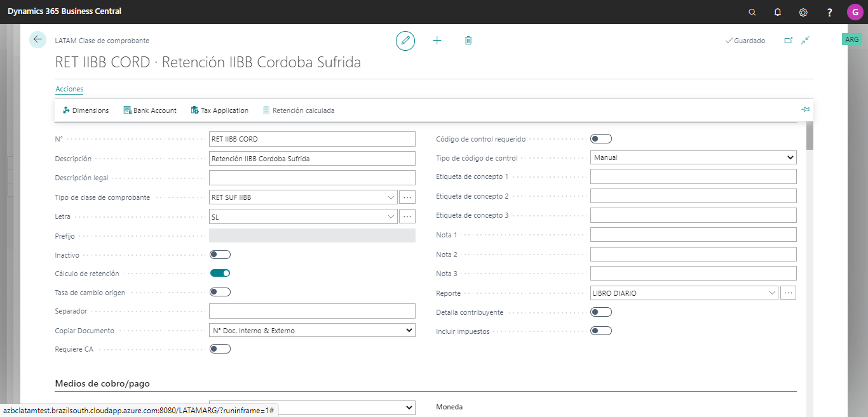The width and height of the screenshot is (868, 417).
Task: Open notifications bell
Action: pos(778,12)
